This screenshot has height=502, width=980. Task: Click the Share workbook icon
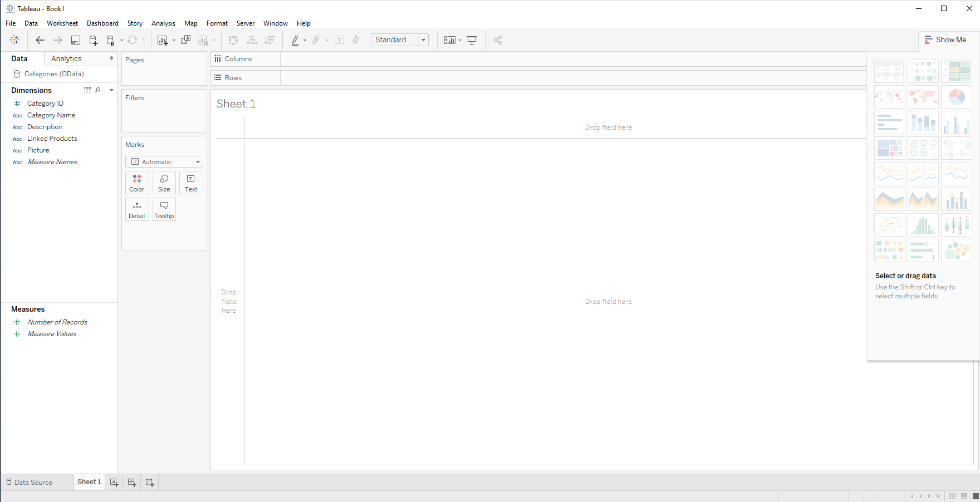pyautogui.click(x=498, y=40)
